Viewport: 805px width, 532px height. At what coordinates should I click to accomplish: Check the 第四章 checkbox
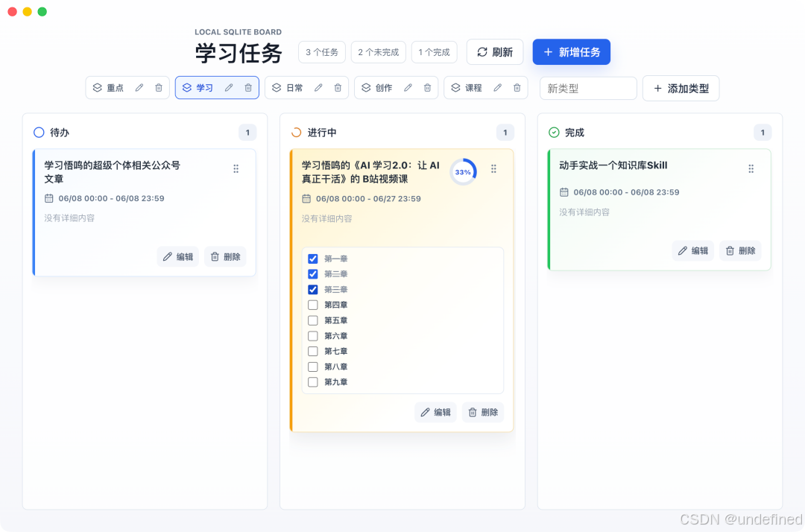(x=312, y=305)
